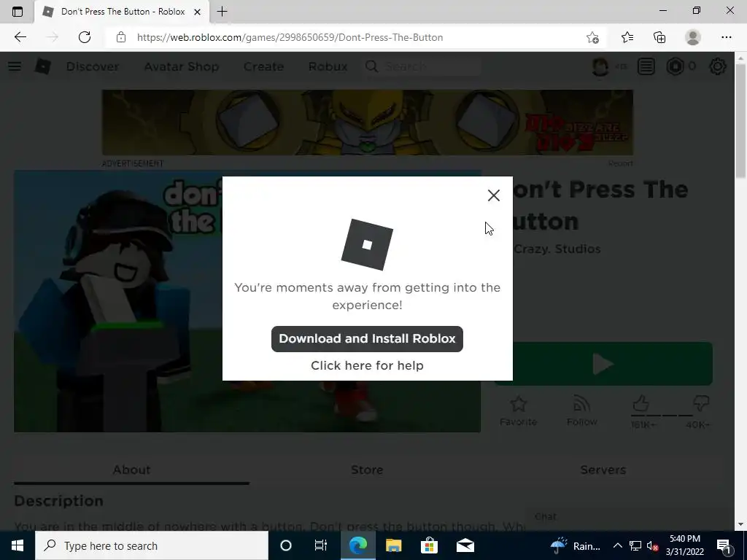Open the taskbar clock and date
Viewport: 747px width, 560px height.
click(x=684, y=545)
